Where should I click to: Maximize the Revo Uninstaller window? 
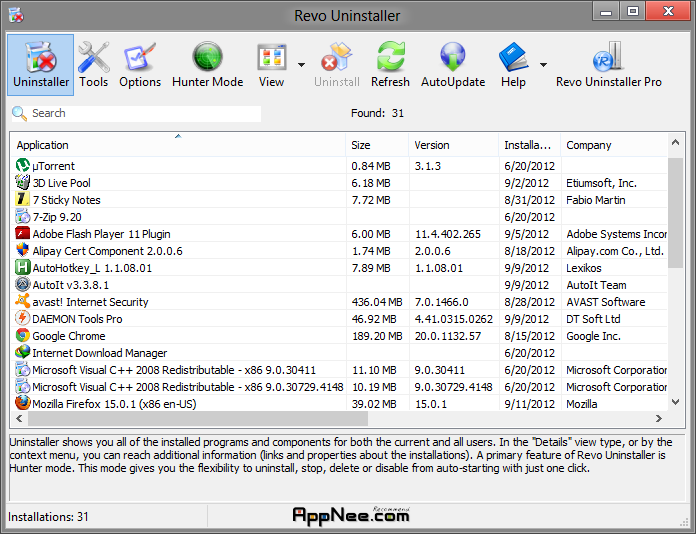(x=633, y=11)
